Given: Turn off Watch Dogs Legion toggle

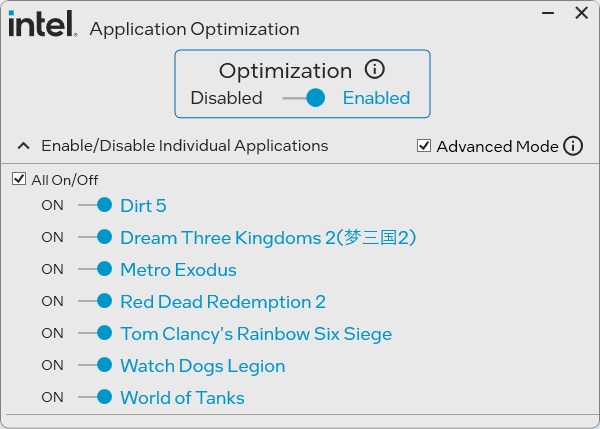Looking at the screenshot, I should pos(95,365).
